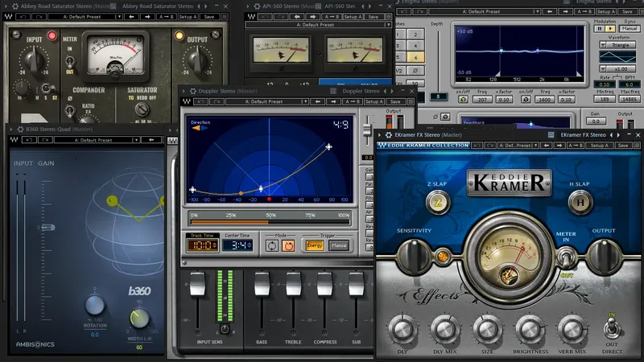Open API-560 window settings gear icon
644x362 pixels.
[x=257, y=6]
